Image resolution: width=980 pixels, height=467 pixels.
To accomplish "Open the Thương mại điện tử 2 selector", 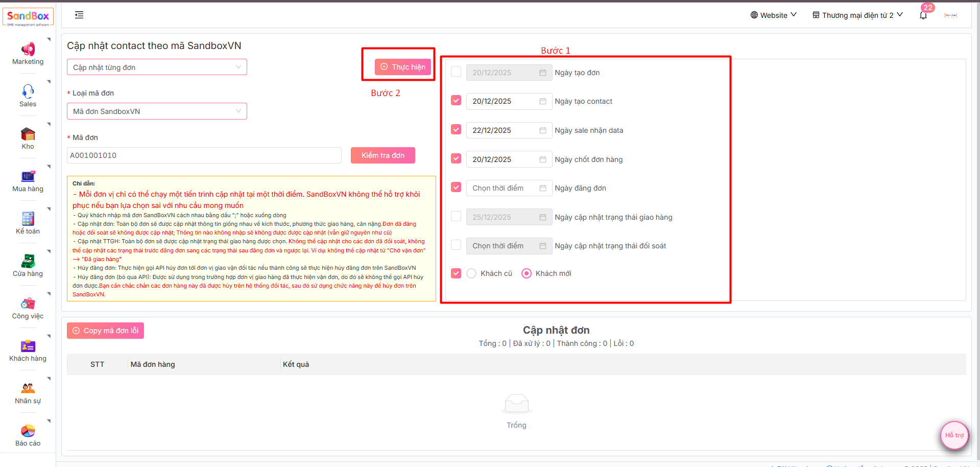I will coord(857,15).
